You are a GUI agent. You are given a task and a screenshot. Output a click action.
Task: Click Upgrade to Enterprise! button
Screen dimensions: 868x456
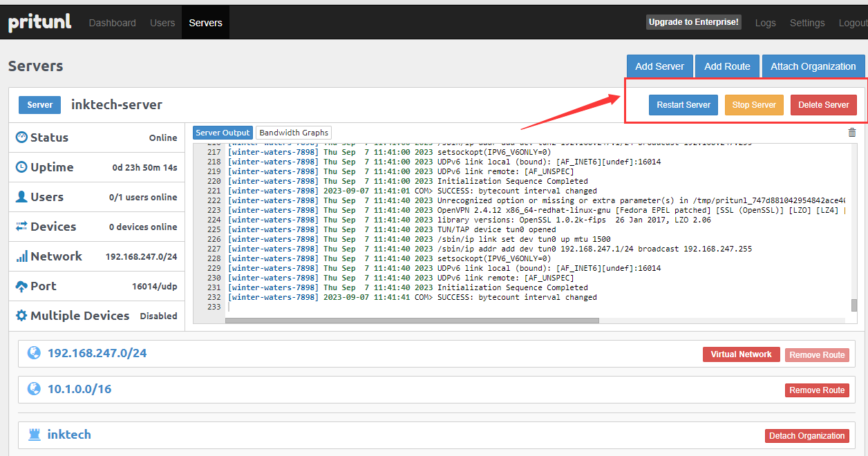click(x=694, y=22)
